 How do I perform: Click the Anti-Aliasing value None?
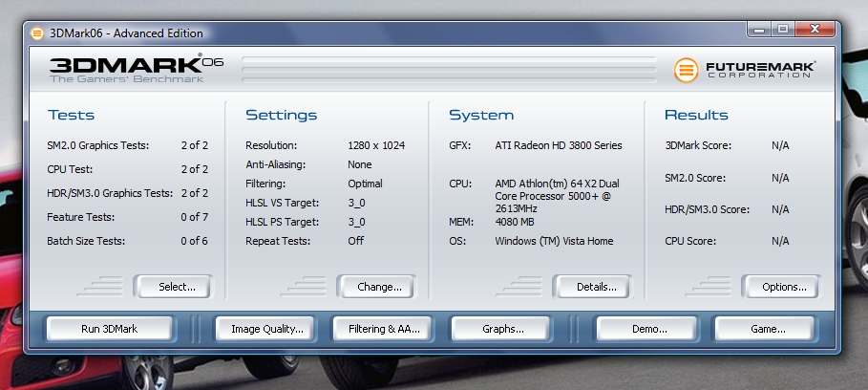(360, 164)
